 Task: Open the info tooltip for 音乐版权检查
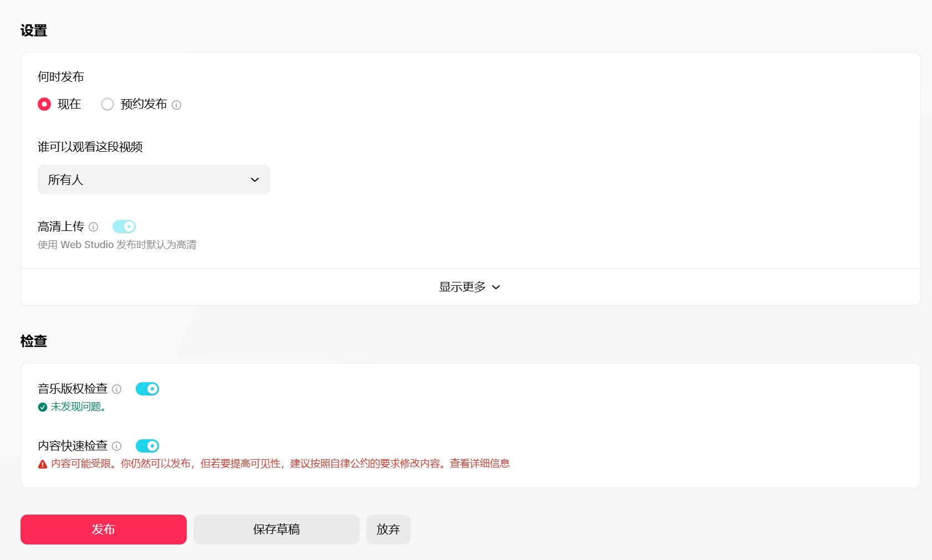117,389
